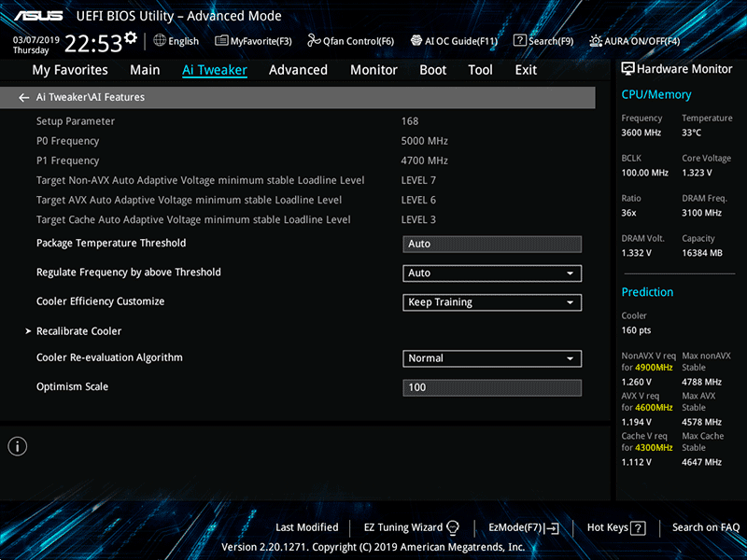This screenshot has width=747, height=560.
Task: Click the EZ Tuning Wizard lightbulb icon
Action: point(453,527)
